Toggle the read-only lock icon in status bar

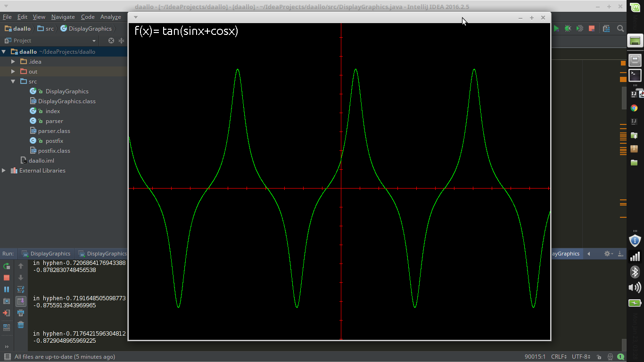(x=599, y=357)
